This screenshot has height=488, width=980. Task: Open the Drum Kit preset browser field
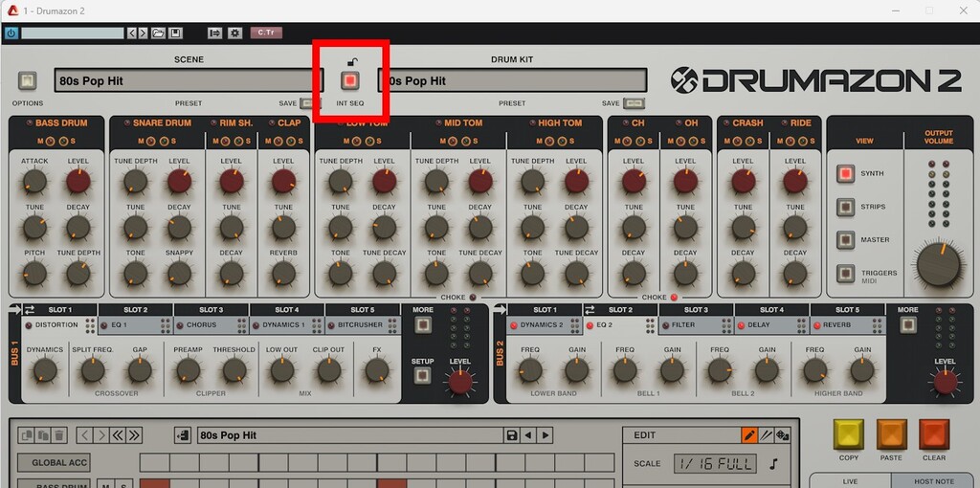[512, 80]
